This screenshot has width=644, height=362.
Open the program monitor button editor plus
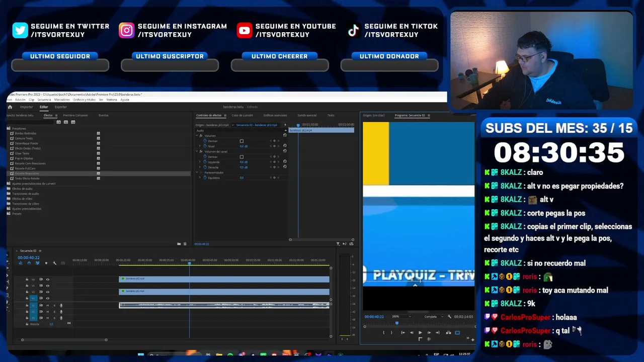pos(472,339)
